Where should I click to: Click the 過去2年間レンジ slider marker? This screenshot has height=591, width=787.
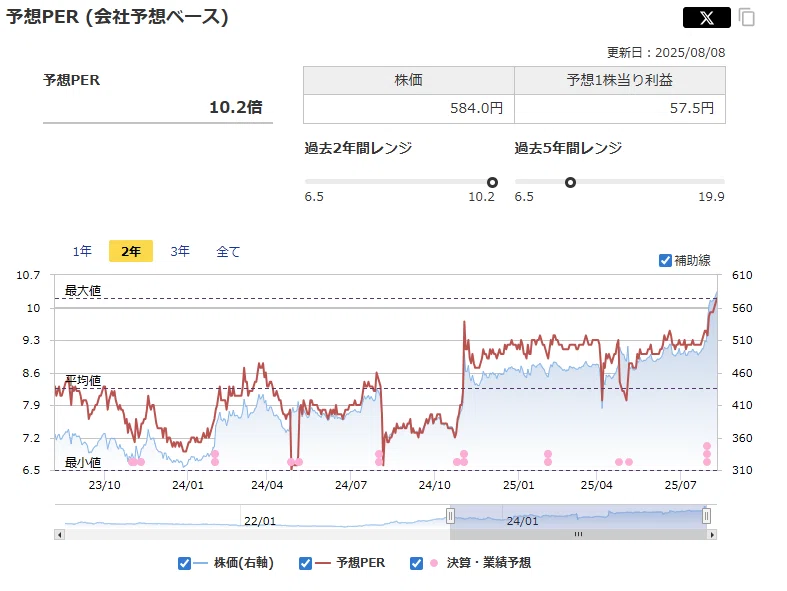(492, 182)
